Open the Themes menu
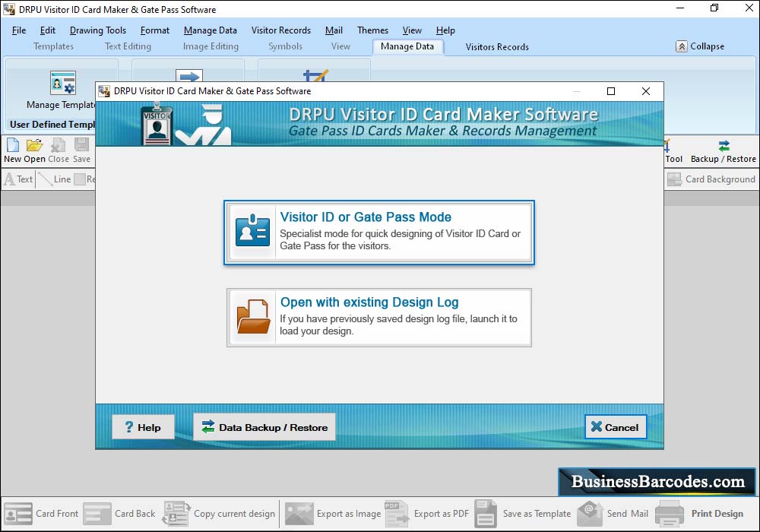Image resolution: width=760 pixels, height=532 pixels. click(x=372, y=30)
